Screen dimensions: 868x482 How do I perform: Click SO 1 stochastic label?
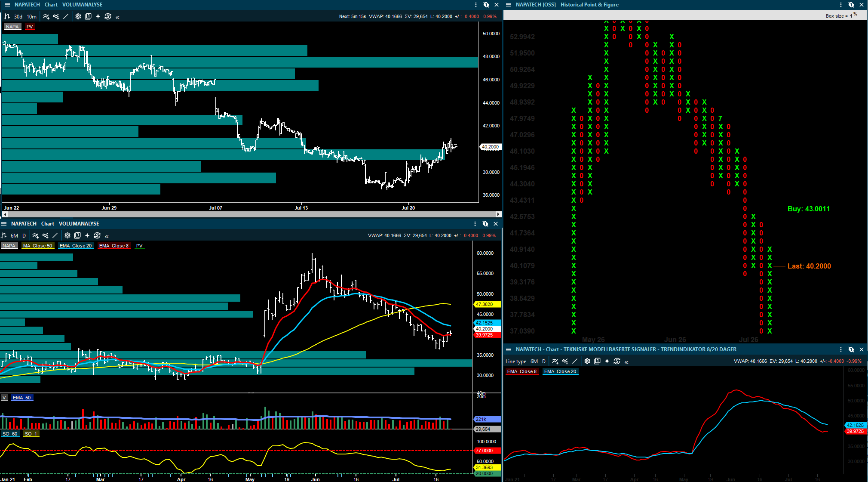31,434
